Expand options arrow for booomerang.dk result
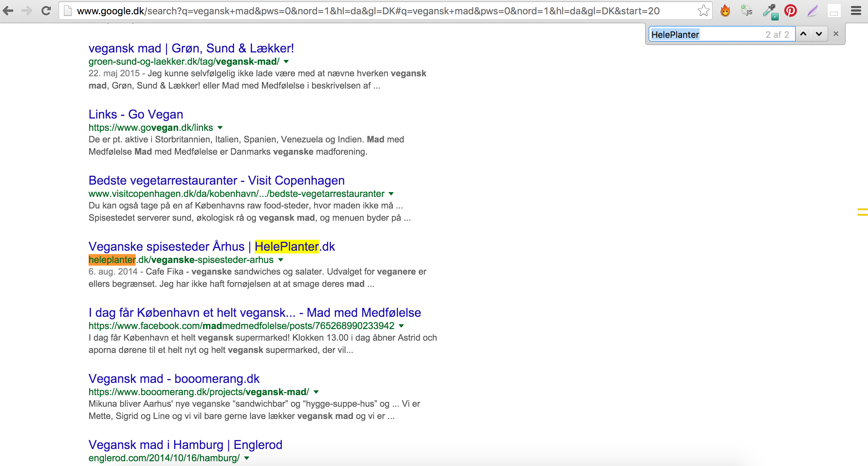This screenshot has height=466, width=868. [316, 392]
